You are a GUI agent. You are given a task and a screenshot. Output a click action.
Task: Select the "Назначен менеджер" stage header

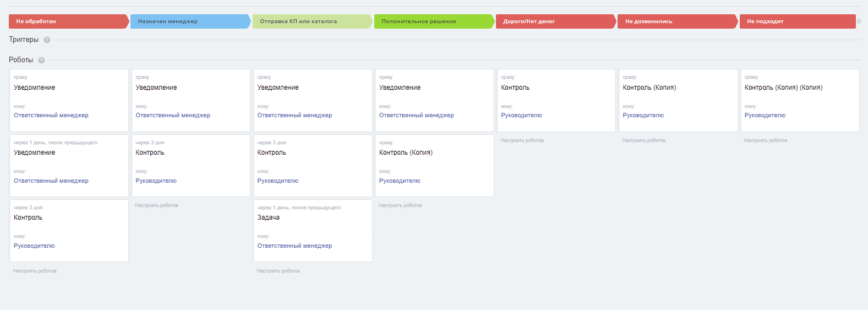[x=189, y=21]
